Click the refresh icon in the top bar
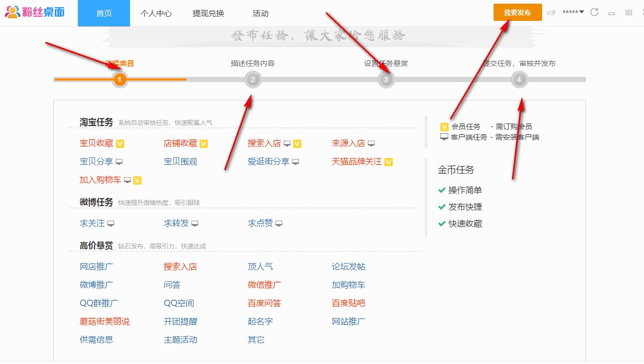The image size is (644, 364). pos(594,13)
